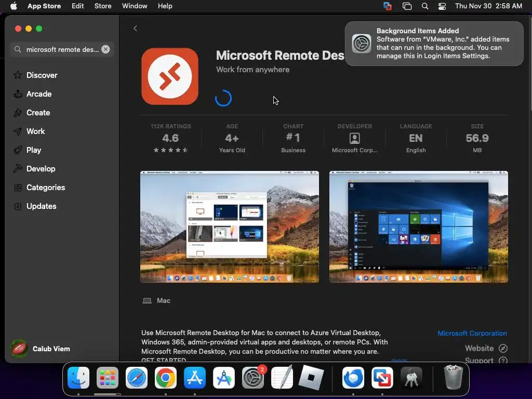Launch Google Chrome from the Dock

tap(166, 378)
